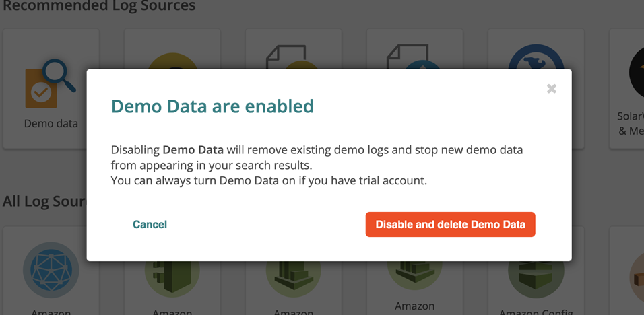
Task: Click Disable and delete Demo Data
Action: (450, 225)
